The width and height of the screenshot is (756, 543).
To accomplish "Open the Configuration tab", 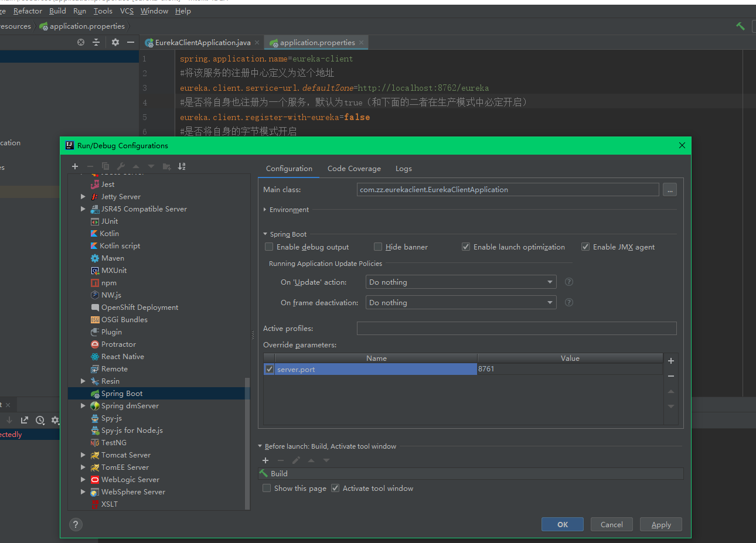I will tap(289, 169).
